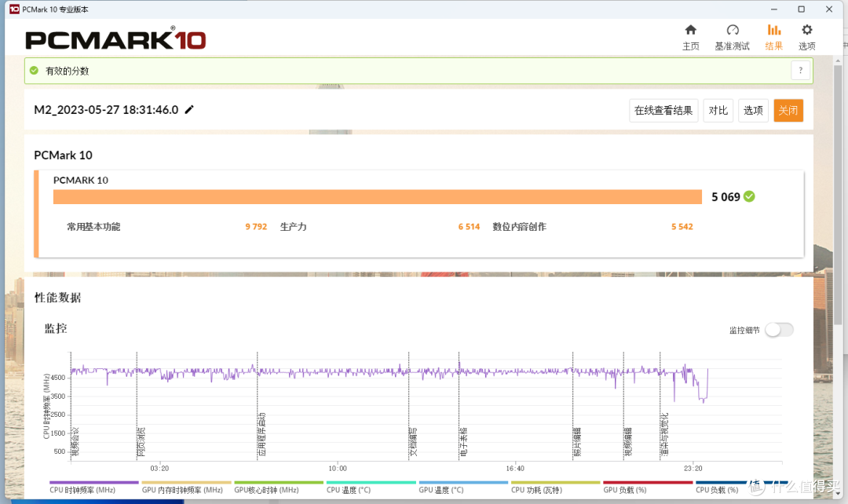Click the 常用基本功能 score 9 792
Viewport: 848px width, 504px height.
[256, 227]
